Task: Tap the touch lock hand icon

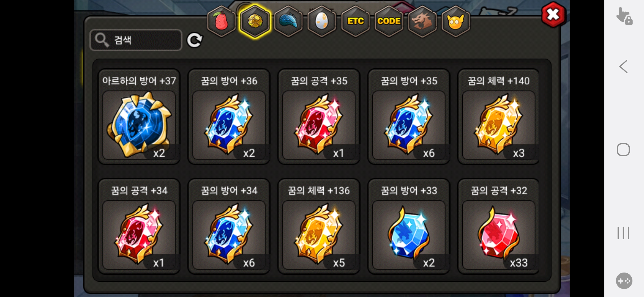Action: click(624, 16)
